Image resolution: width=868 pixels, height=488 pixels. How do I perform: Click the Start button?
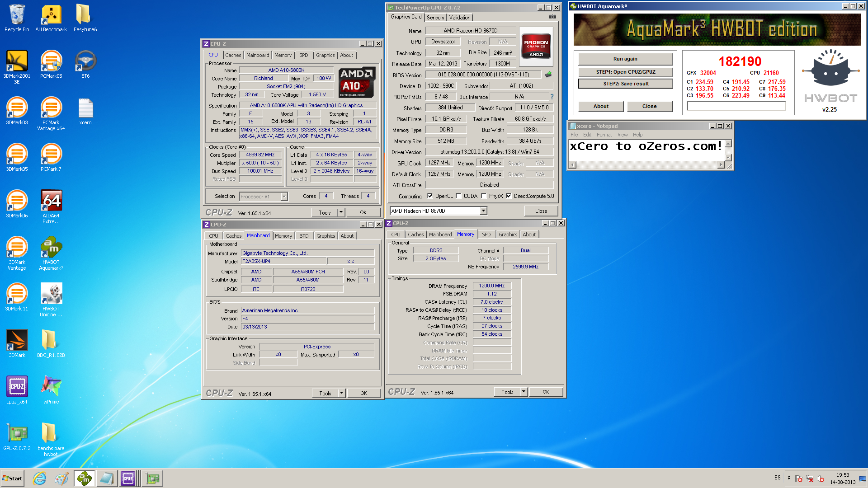pyautogui.click(x=12, y=479)
